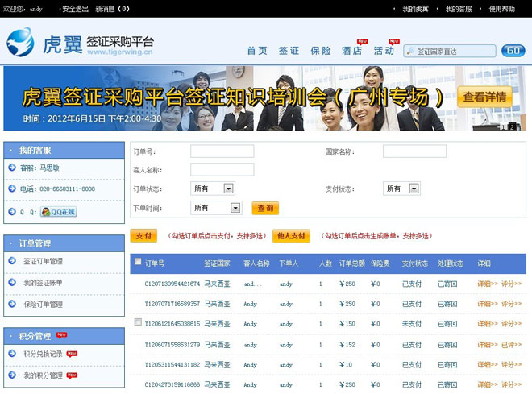
Task: Click the orange 支付 button
Action: [143, 235]
